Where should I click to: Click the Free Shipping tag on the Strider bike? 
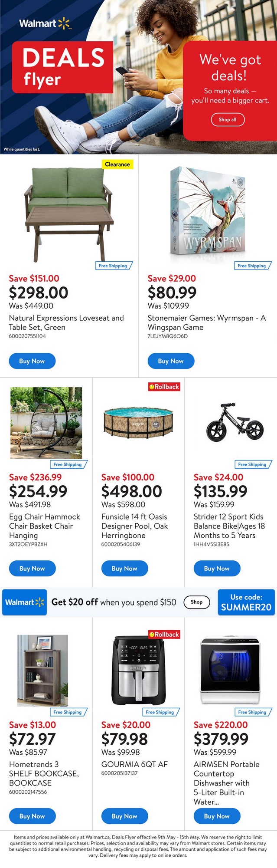coord(252,464)
